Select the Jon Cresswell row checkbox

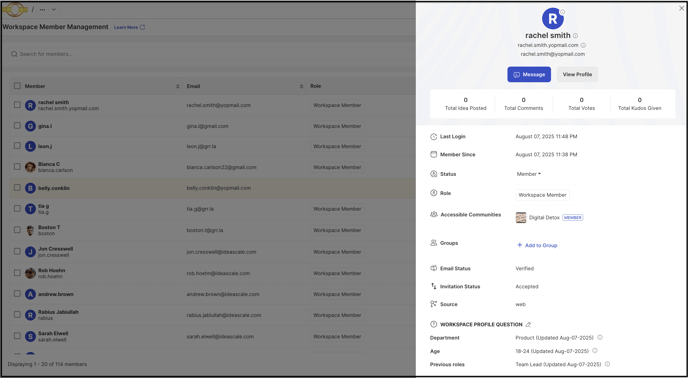coord(17,251)
